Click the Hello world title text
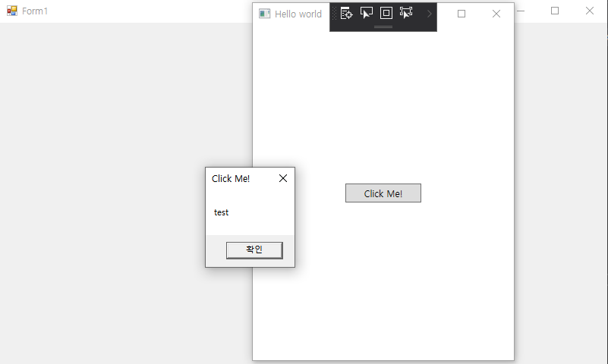 [x=298, y=14]
